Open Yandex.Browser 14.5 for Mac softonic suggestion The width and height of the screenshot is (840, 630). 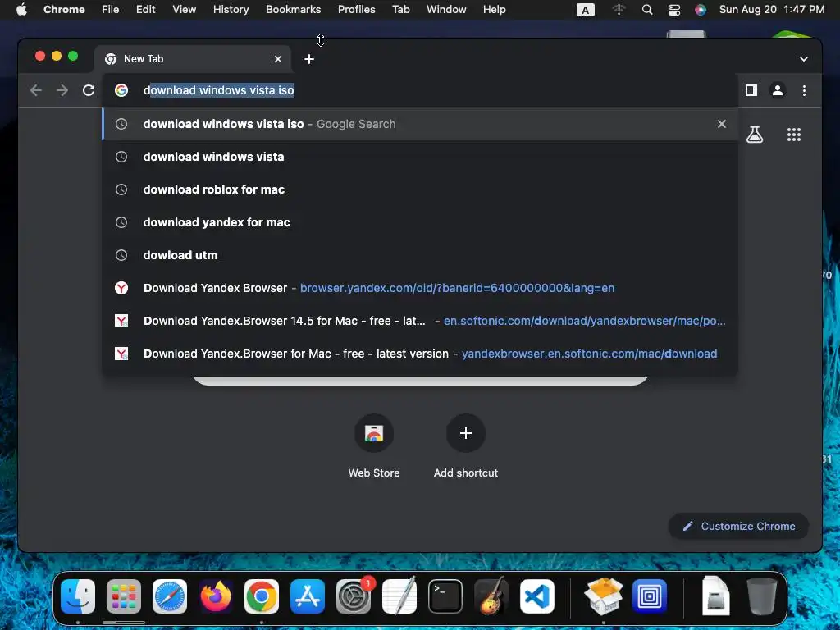[419, 321]
